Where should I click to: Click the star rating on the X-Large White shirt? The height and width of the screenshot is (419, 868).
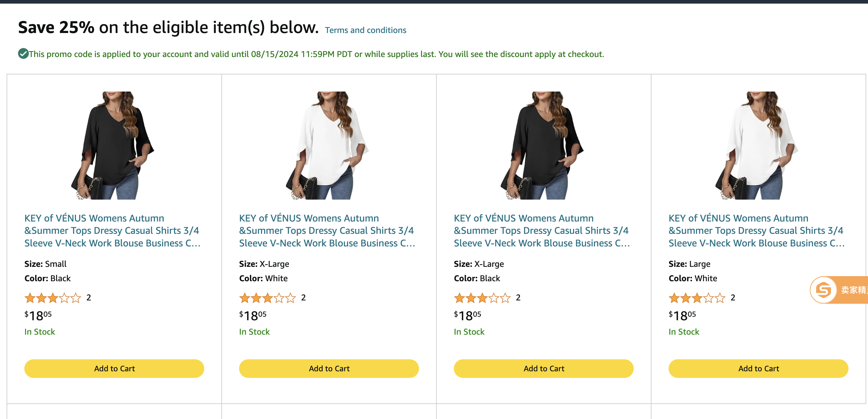[x=267, y=298]
